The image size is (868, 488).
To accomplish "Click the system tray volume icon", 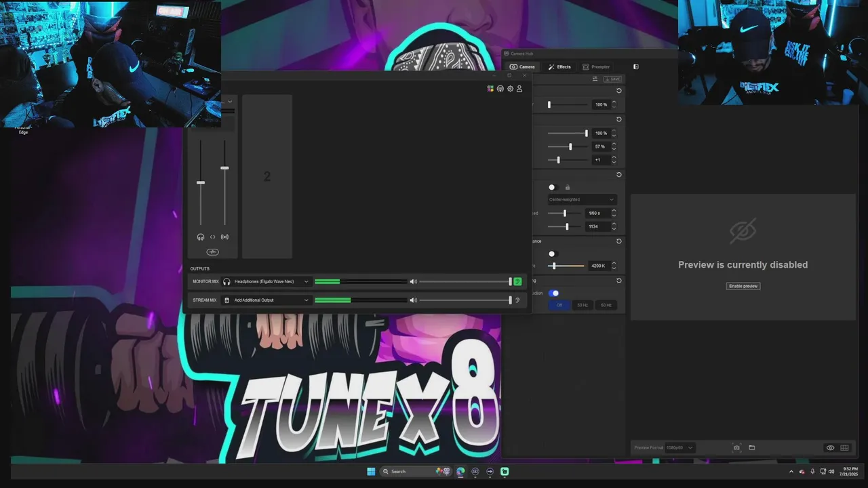I will pyautogui.click(x=831, y=471).
